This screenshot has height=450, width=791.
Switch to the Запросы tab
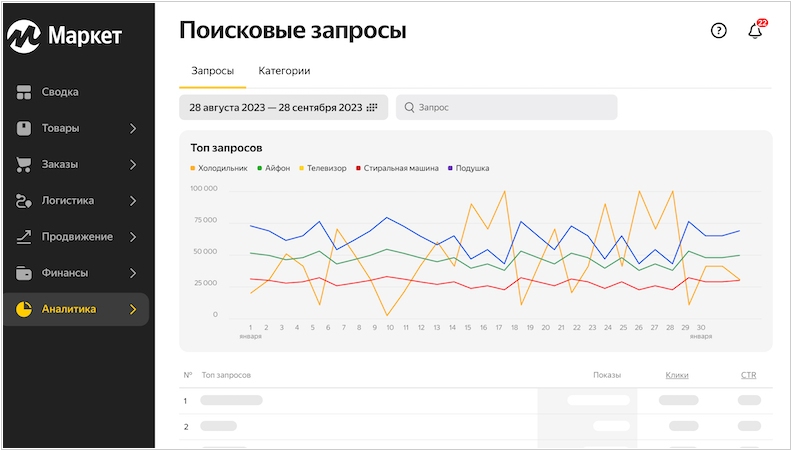(212, 71)
